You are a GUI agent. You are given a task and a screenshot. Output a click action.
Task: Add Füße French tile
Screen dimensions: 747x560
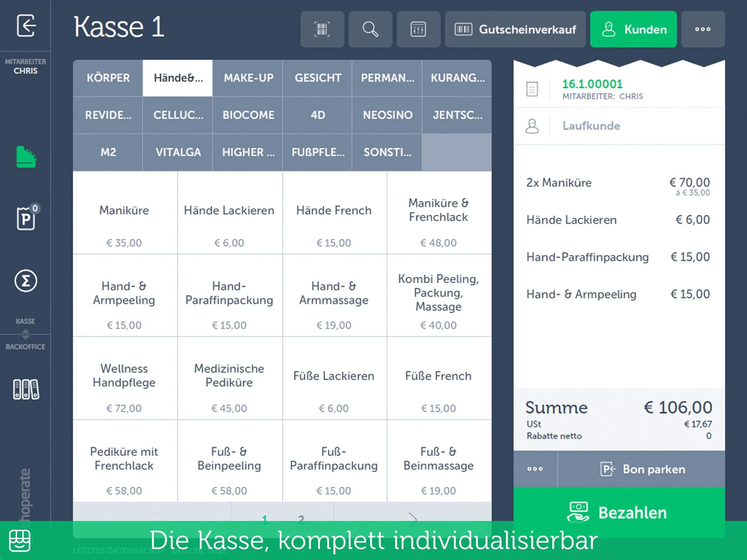[439, 378]
